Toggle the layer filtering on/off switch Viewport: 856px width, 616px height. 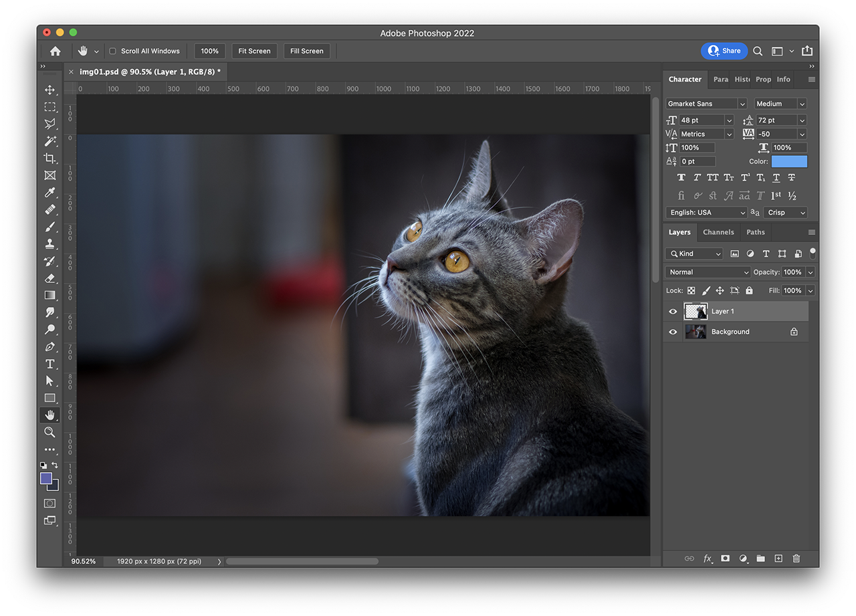coord(813,253)
